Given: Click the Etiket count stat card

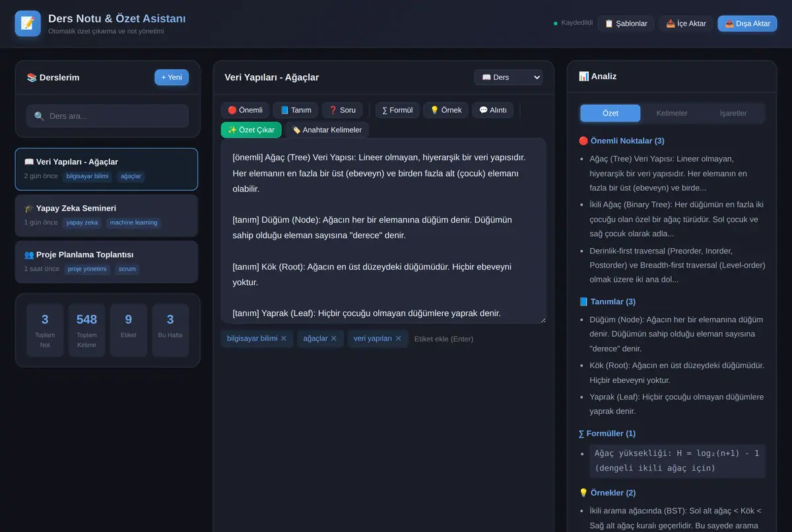Looking at the screenshot, I should click(129, 330).
